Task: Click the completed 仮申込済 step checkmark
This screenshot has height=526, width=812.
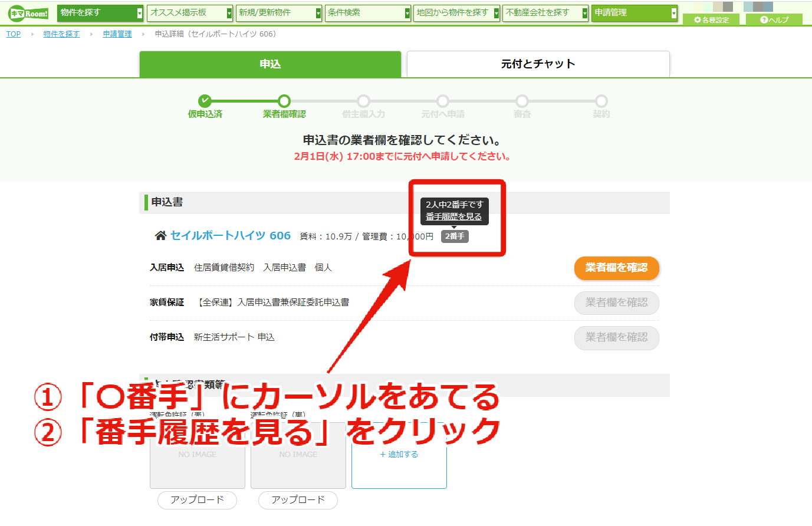Action: pos(205,101)
